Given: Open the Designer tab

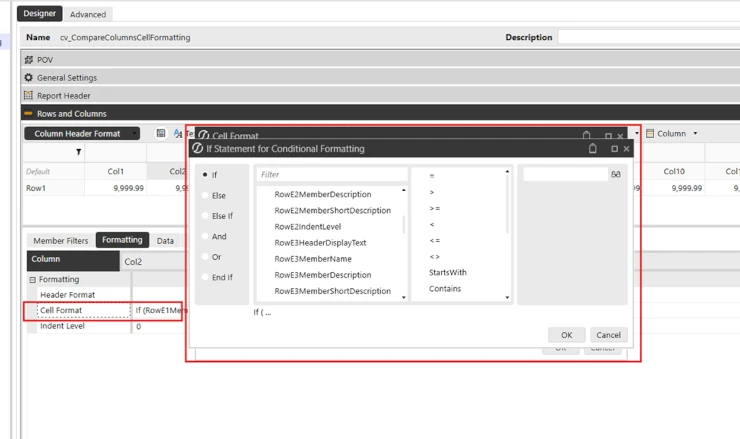Looking at the screenshot, I should [40, 14].
